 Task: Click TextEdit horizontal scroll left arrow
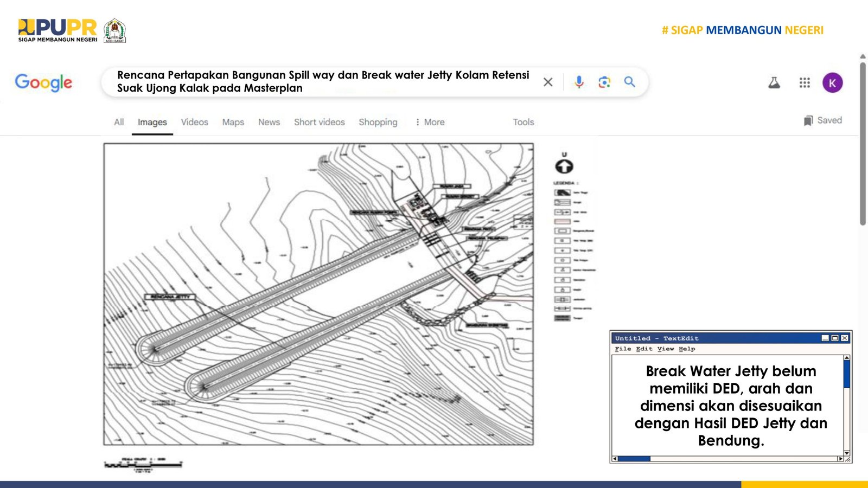coord(615,459)
